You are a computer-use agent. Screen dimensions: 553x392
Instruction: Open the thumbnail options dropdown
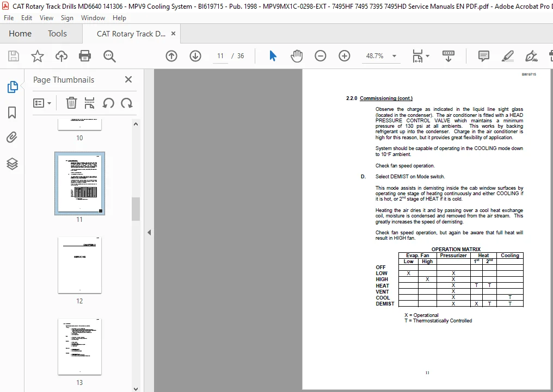(x=42, y=103)
